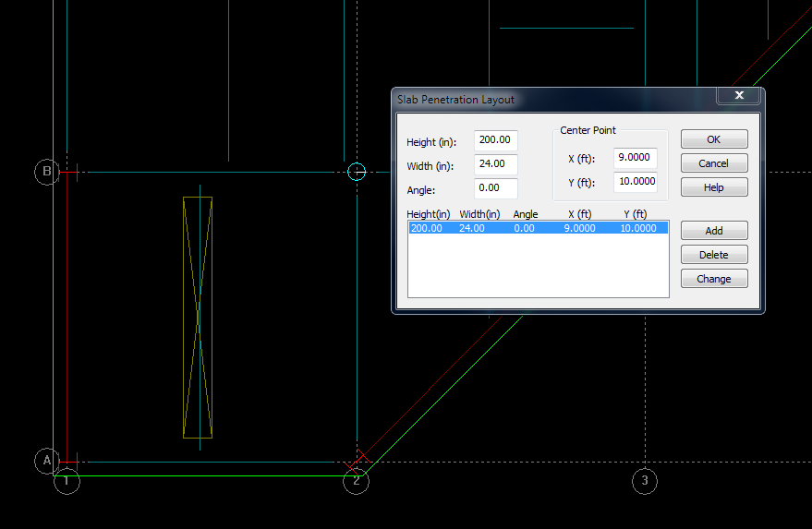Click grid bubble B
The height and width of the screenshot is (529, 812).
tap(46, 172)
